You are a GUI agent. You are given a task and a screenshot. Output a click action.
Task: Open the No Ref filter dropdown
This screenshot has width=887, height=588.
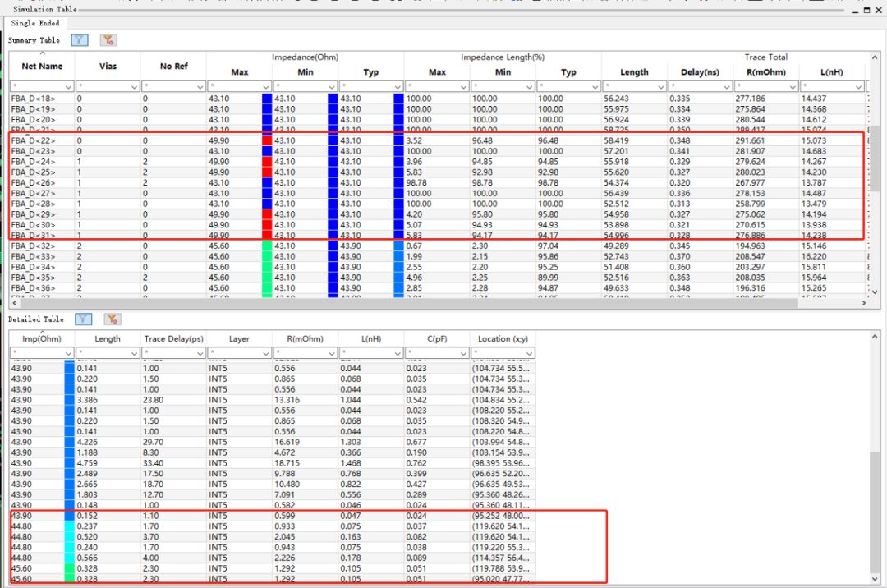click(200, 86)
